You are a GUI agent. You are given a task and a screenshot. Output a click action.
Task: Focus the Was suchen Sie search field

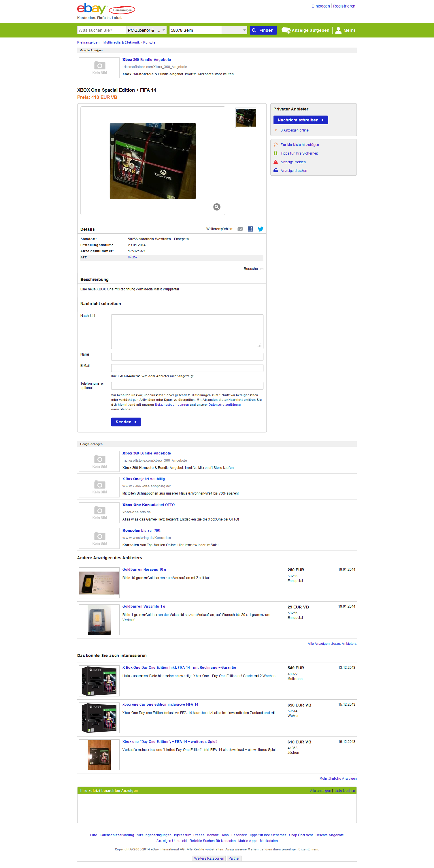pyautogui.click(x=102, y=30)
